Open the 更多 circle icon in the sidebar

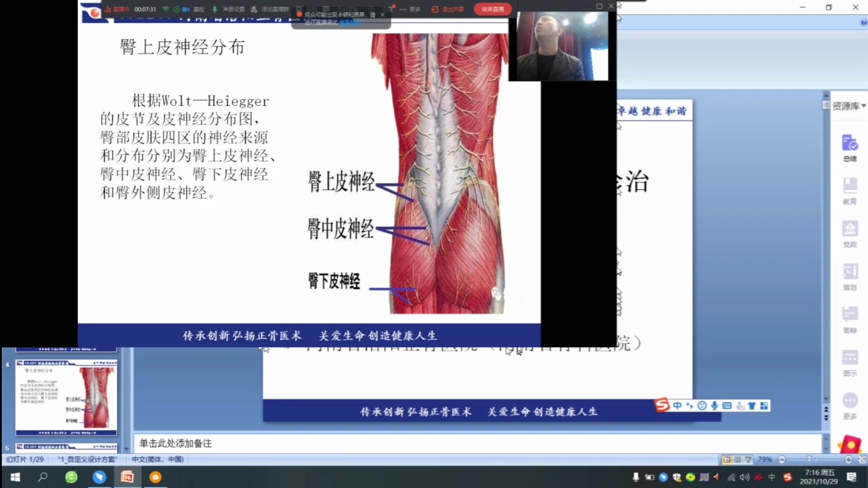pyautogui.click(x=849, y=405)
